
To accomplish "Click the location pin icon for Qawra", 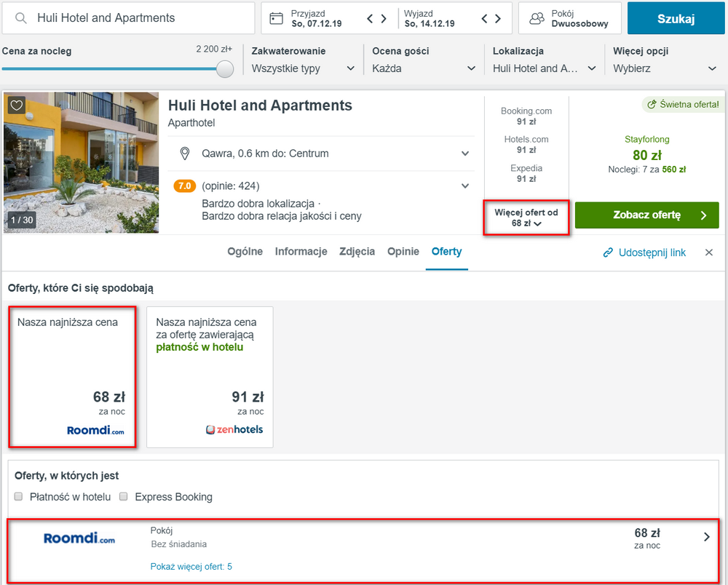I will (x=185, y=154).
